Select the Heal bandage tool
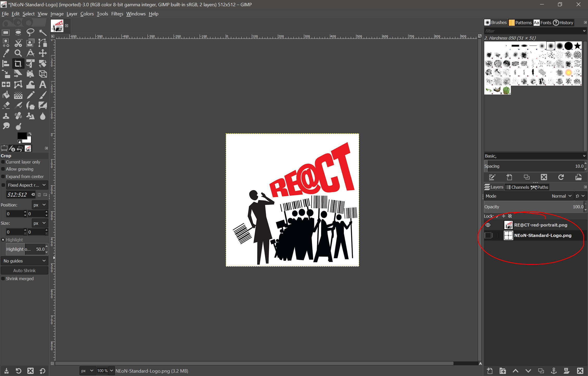 pyautogui.click(x=18, y=116)
